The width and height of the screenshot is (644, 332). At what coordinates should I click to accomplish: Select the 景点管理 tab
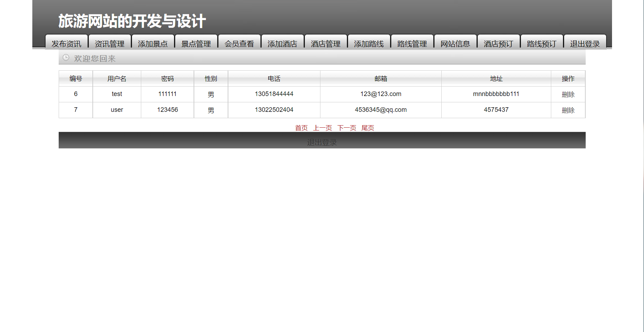coord(196,42)
